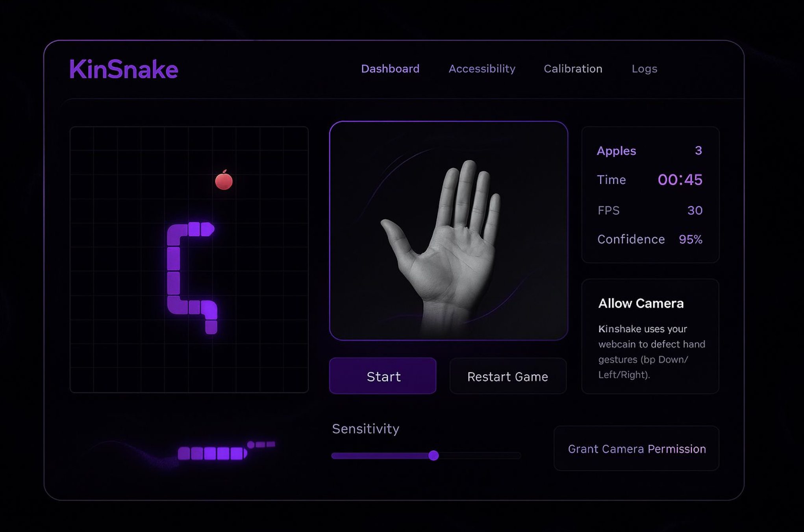Click the Confidence 95% value

tap(690, 239)
